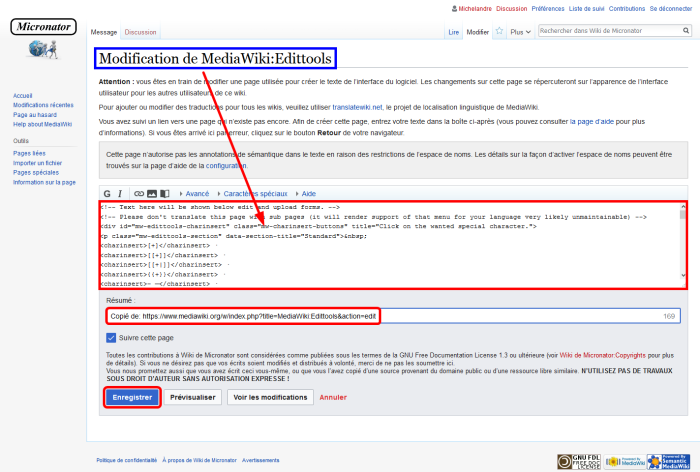
Task: Open À propos de Wiki de Micronator
Action: pos(200,460)
